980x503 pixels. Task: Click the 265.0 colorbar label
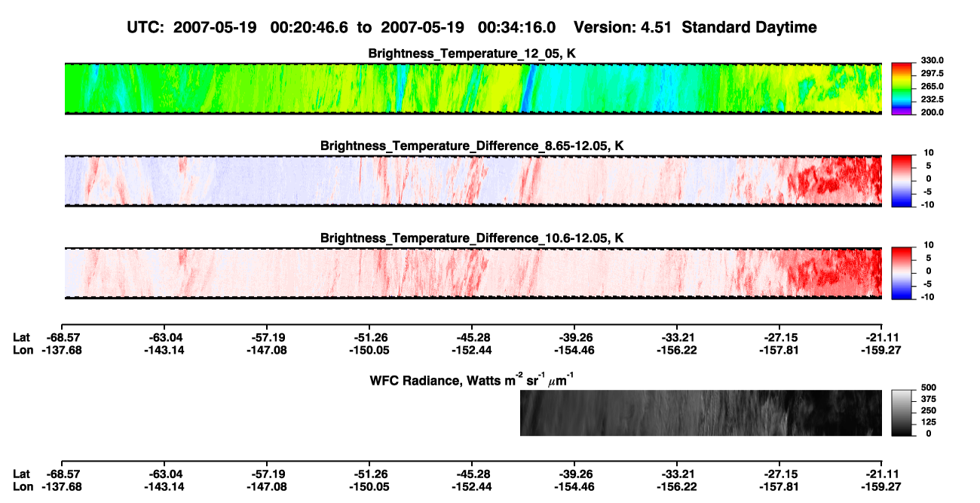click(932, 86)
